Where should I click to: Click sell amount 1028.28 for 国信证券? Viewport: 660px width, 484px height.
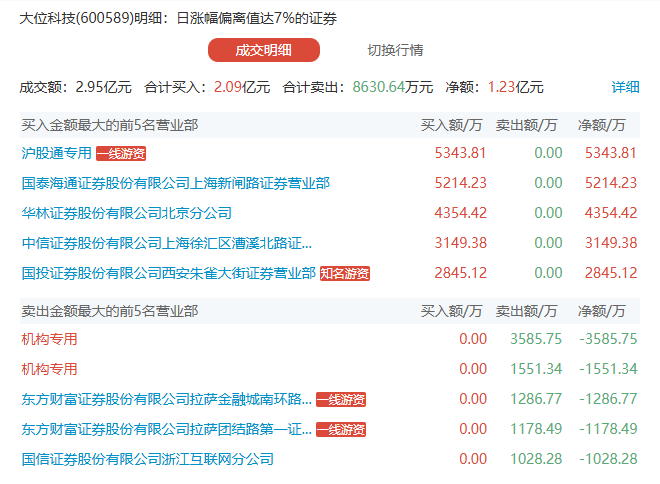(536, 459)
